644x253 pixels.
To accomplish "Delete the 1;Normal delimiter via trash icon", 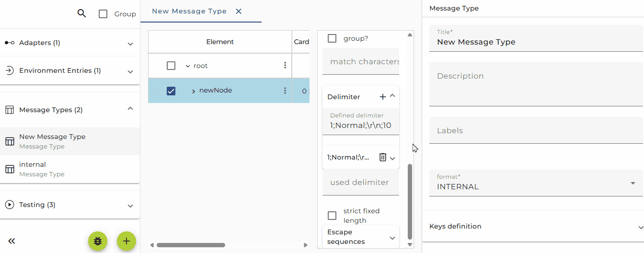I will click(383, 157).
